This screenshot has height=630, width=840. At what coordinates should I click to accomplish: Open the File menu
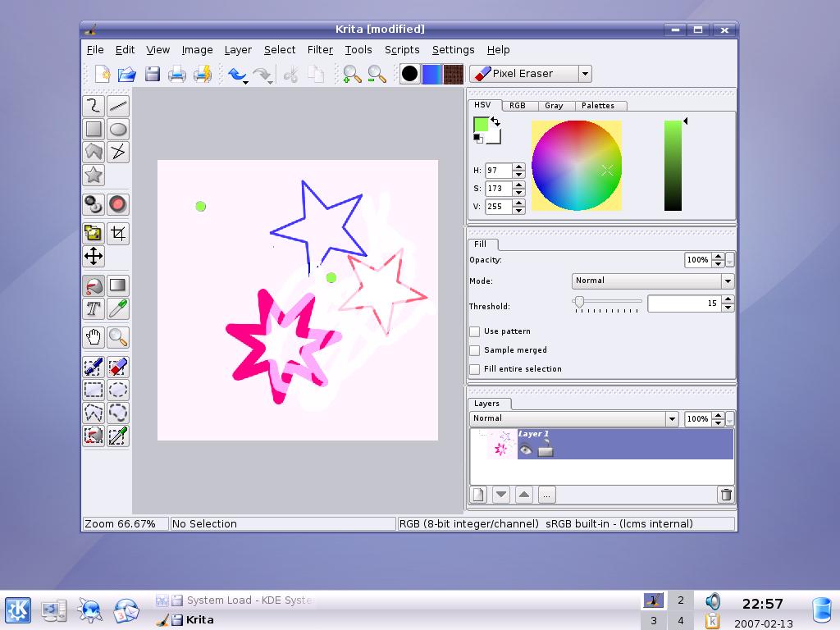pyautogui.click(x=95, y=50)
